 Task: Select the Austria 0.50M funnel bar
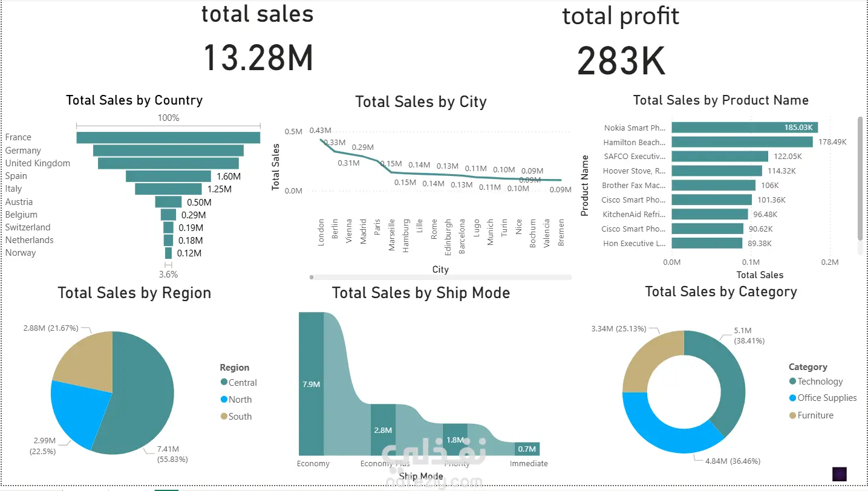(x=168, y=202)
